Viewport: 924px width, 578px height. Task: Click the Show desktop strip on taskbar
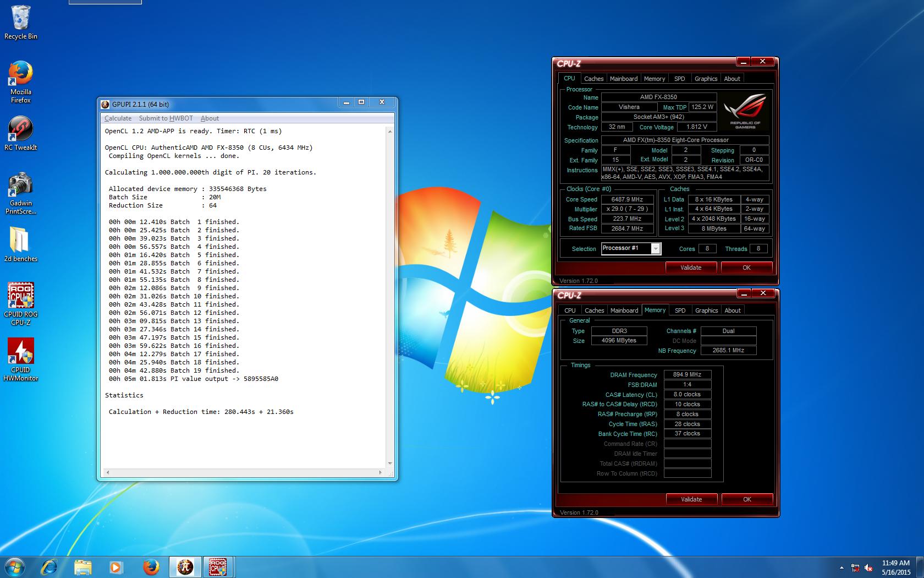pyautogui.click(x=920, y=568)
